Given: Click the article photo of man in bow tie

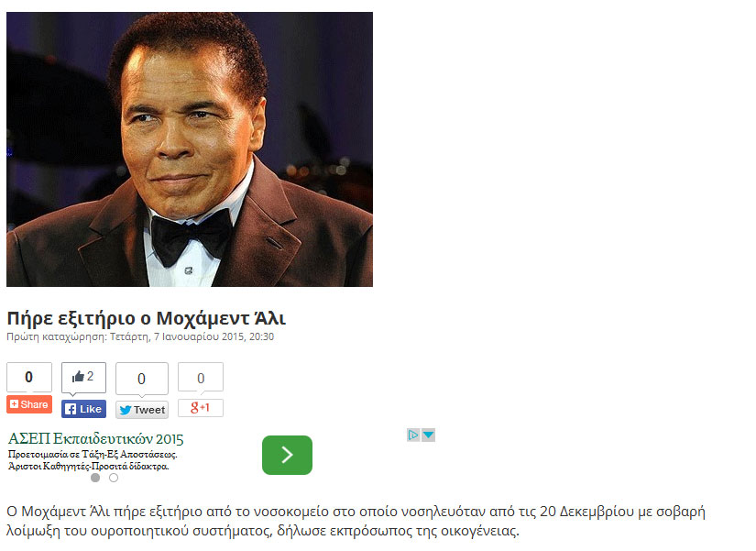Looking at the screenshot, I should tap(190, 149).
